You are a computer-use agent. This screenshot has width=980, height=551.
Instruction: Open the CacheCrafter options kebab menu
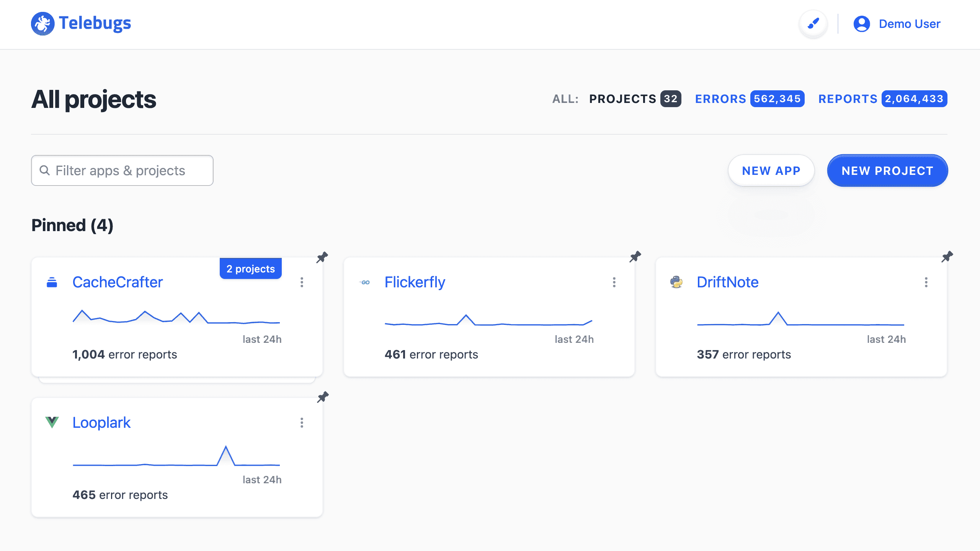pos(302,282)
